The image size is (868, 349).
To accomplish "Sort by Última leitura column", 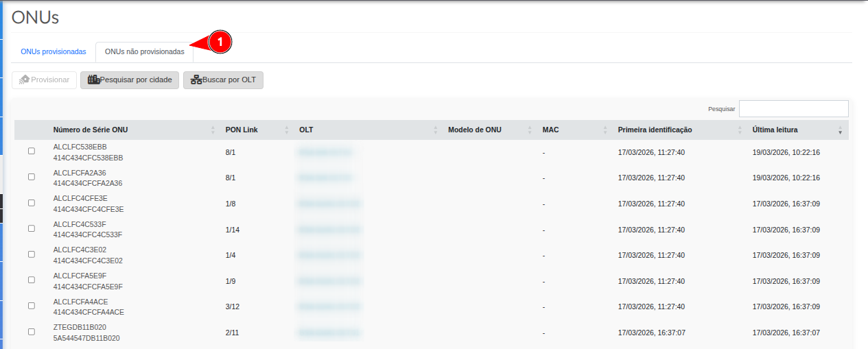I will pyautogui.click(x=797, y=130).
